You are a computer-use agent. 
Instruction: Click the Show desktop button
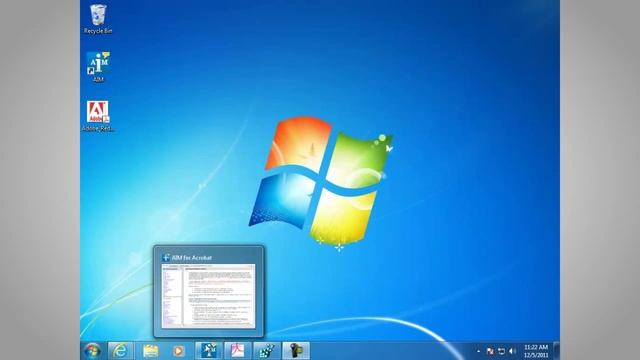(x=556, y=351)
